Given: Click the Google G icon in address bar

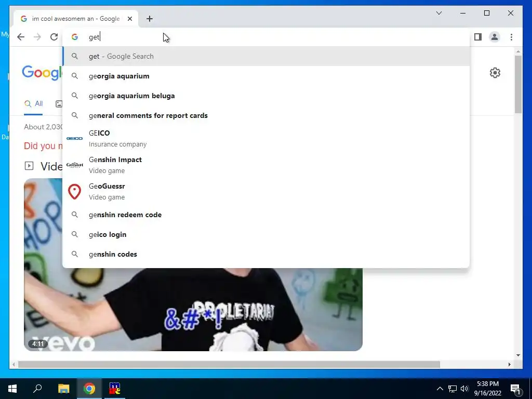Looking at the screenshot, I should pyautogui.click(x=75, y=37).
